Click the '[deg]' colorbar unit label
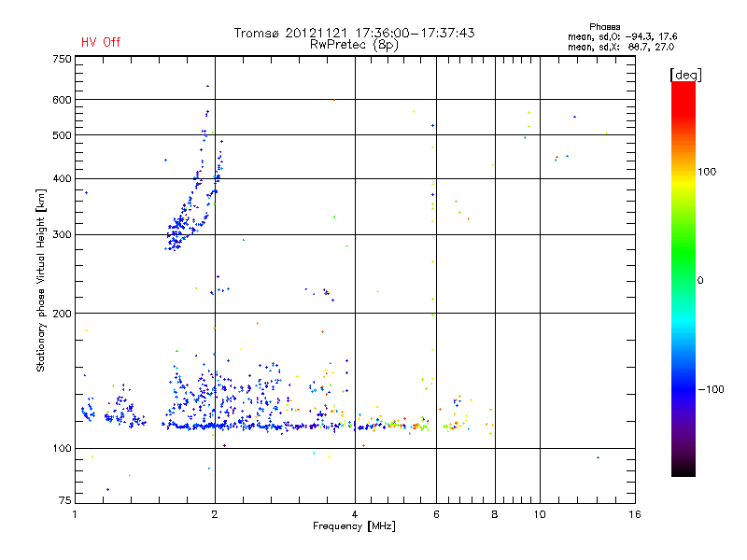Viewport: 747px width, 560px height. click(x=685, y=75)
